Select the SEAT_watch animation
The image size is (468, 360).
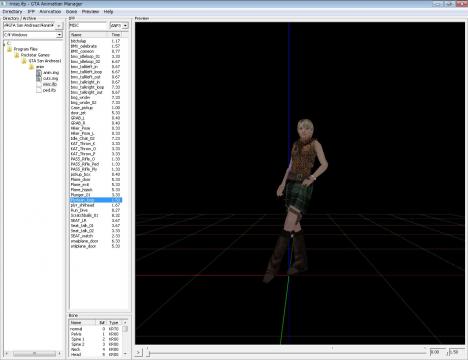pos(96,236)
